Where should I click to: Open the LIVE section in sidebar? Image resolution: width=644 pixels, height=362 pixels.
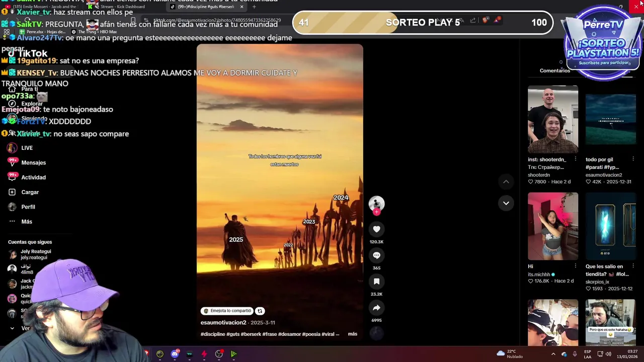coord(20,148)
